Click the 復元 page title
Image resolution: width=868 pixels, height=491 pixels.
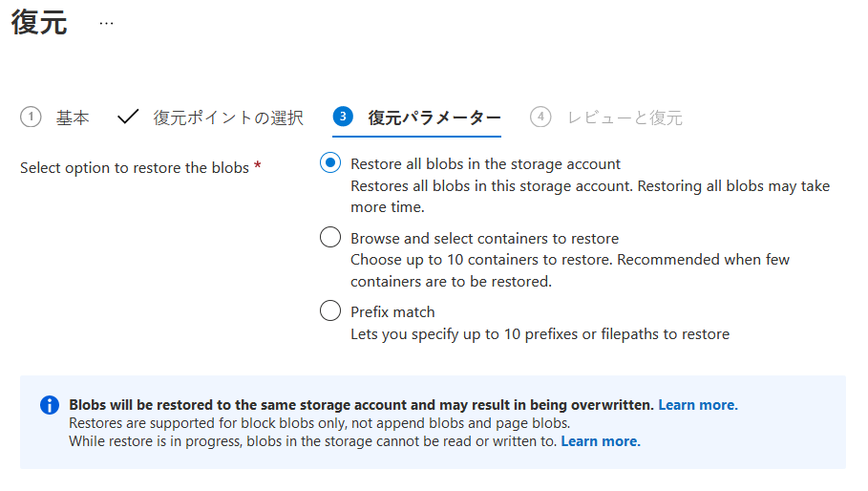(x=39, y=23)
